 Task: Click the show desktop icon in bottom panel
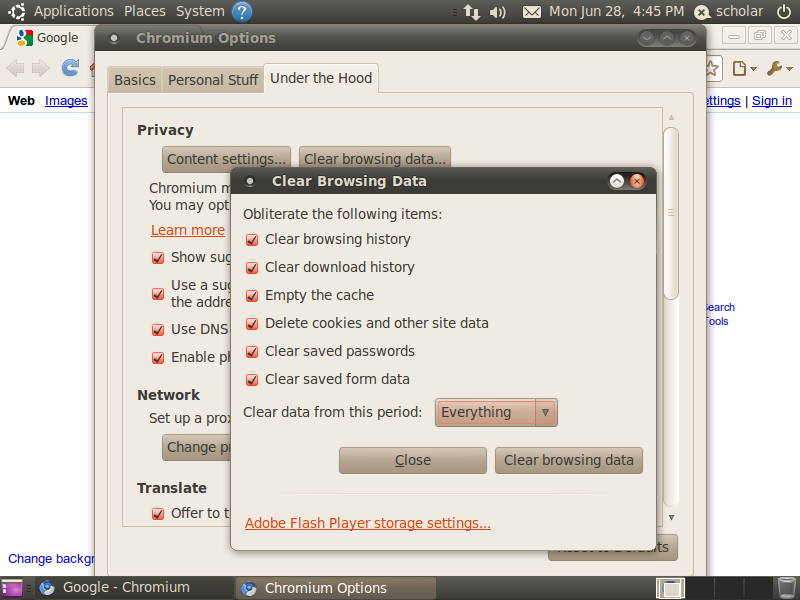13,588
